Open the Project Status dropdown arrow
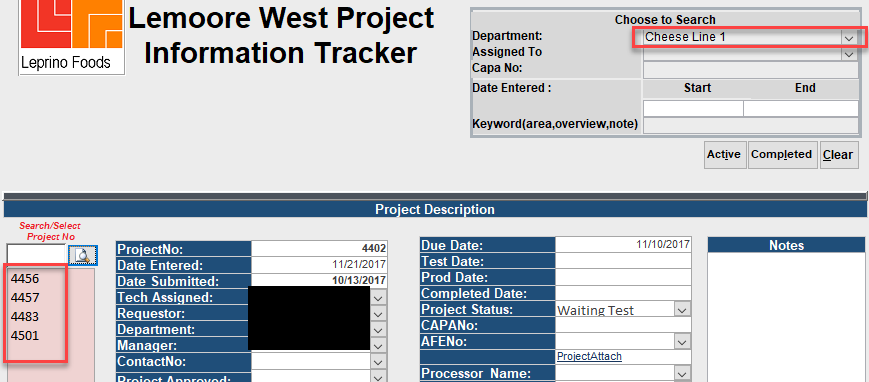The width and height of the screenshot is (869, 382). pyautogui.click(x=682, y=309)
